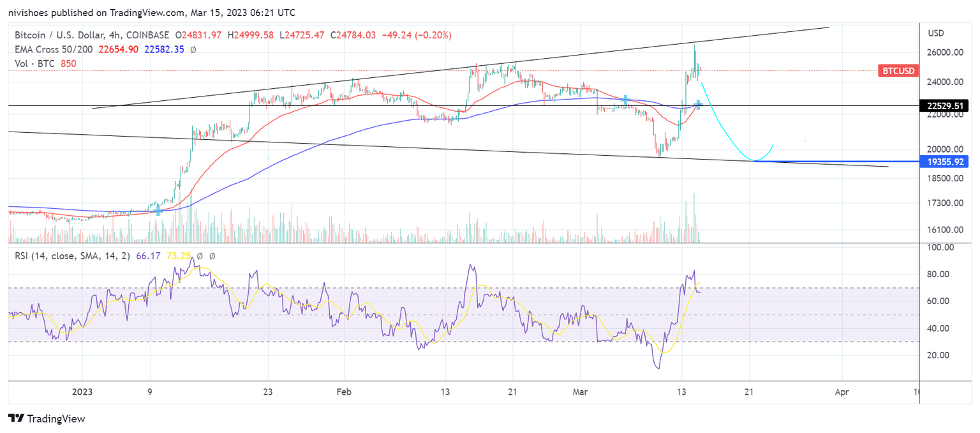Toggle the first ∅ next to the RSI values

200,255
